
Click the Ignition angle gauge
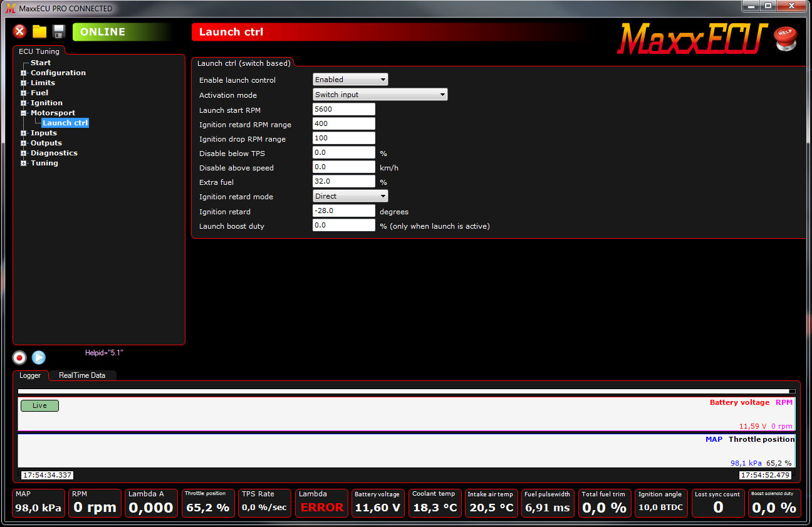coord(661,503)
